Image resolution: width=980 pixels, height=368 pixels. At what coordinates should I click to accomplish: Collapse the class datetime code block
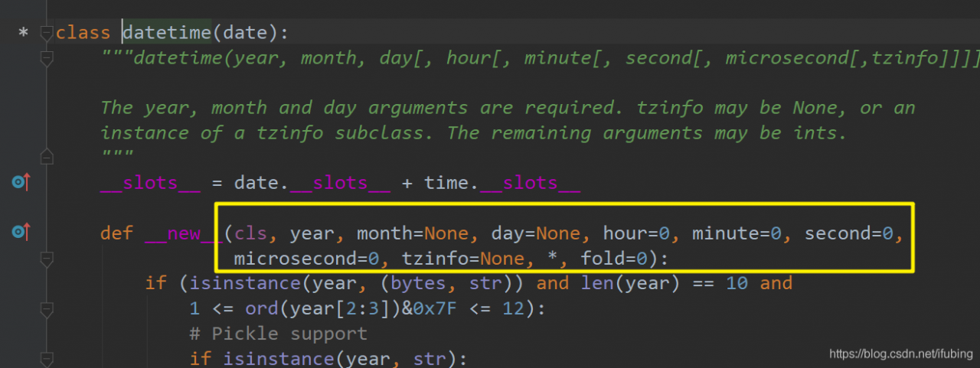[47, 34]
